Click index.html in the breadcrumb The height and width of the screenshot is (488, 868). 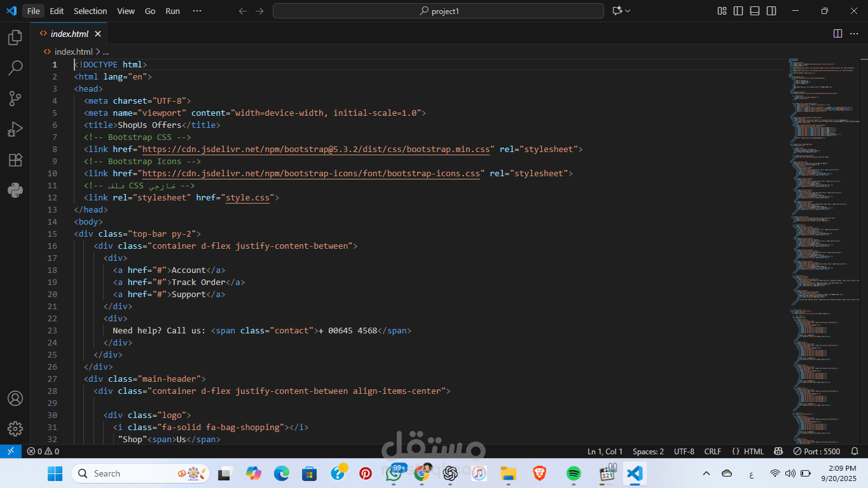[x=73, y=52]
